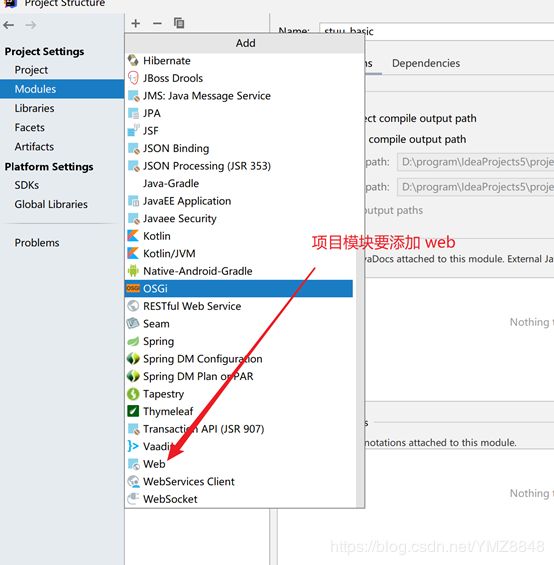Choose Java-Gradle from the Add menu
Screen dimensions: 554x565
[239, 183]
